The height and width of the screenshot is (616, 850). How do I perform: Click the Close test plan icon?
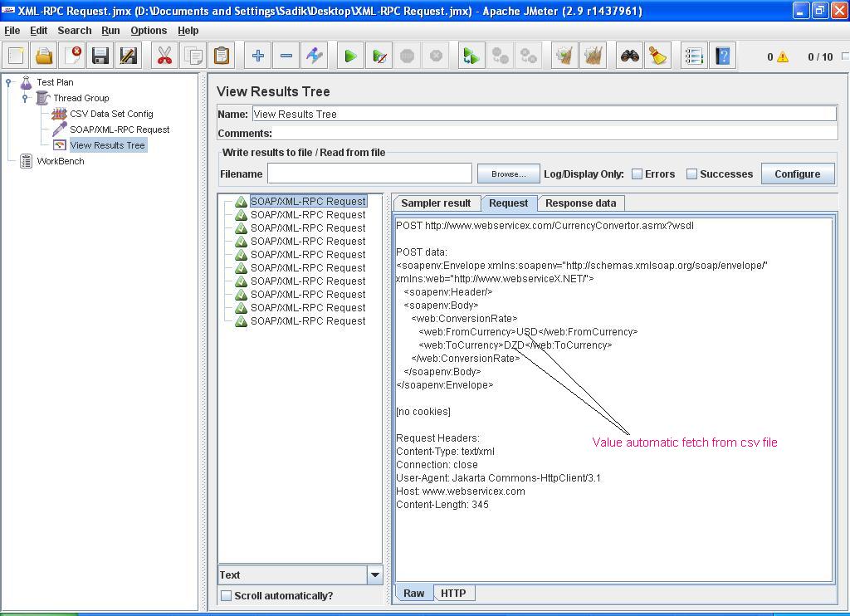73,56
